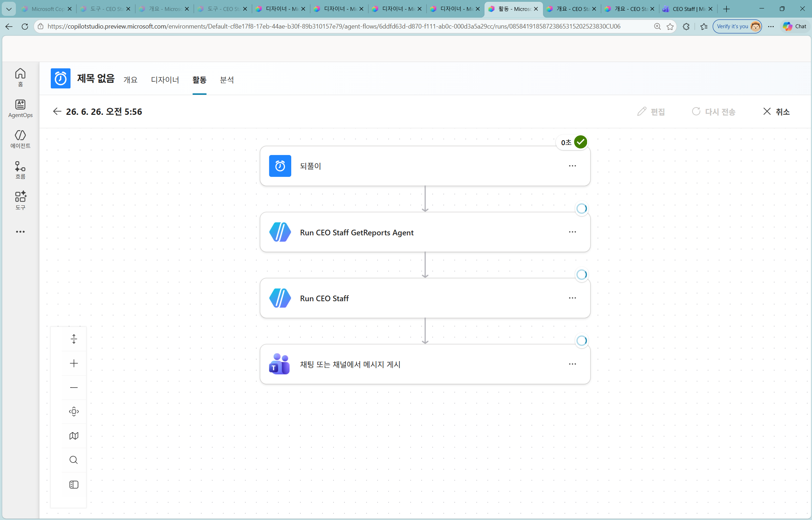Refresh the browser page
812x520 pixels.
(x=25, y=26)
